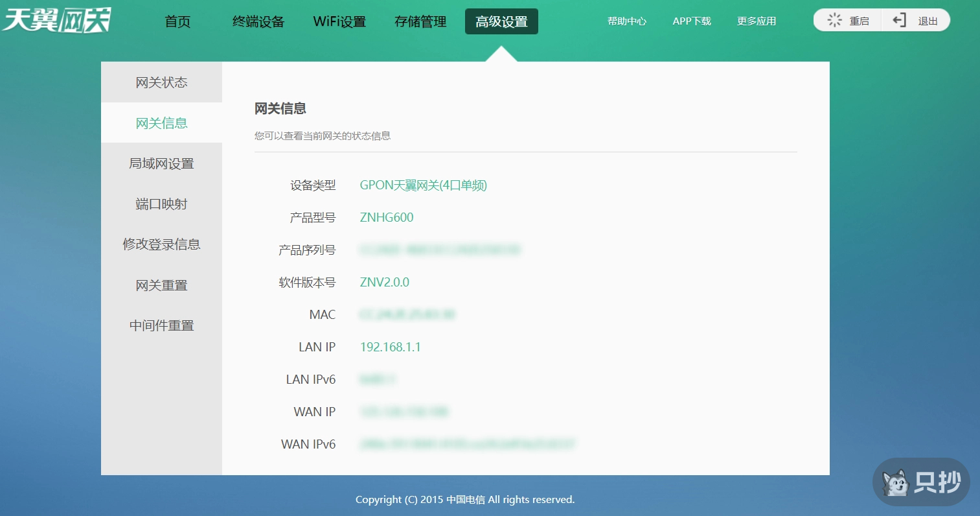Screen dimensions: 980x516
Task: Open 更多应用 link
Action: (x=756, y=21)
